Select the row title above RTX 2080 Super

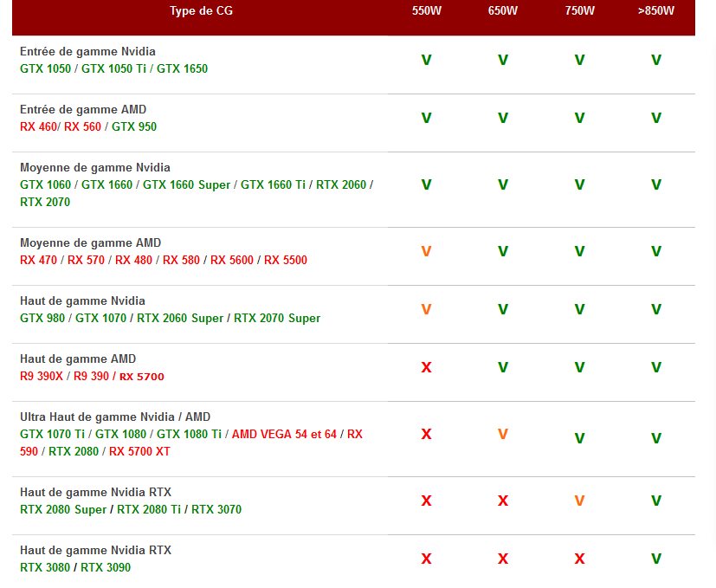[95, 493]
